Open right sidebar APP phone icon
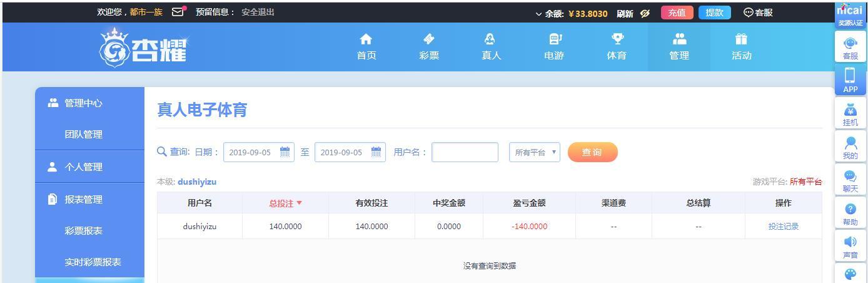Screen dimensions: 868x283 point(850,80)
